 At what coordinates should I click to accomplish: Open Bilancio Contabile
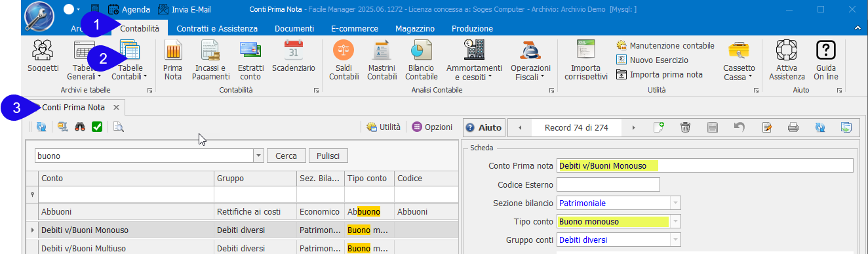[x=421, y=59]
